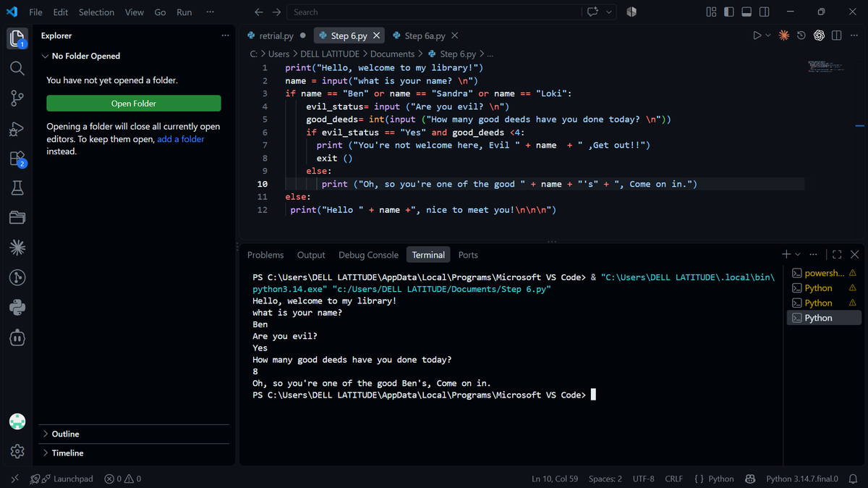Click the ChatGPT icon in editor toolbar
The height and width of the screenshot is (488, 868).
(x=820, y=35)
